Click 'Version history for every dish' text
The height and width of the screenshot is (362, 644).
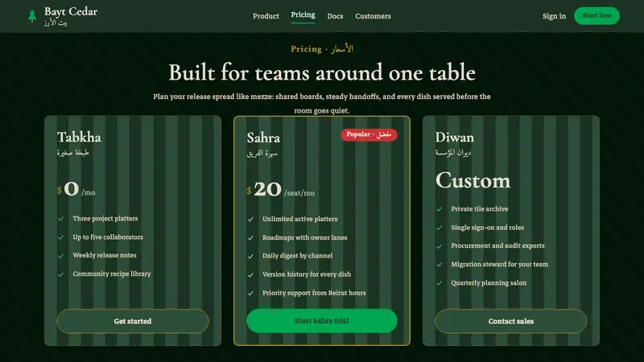click(x=307, y=274)
